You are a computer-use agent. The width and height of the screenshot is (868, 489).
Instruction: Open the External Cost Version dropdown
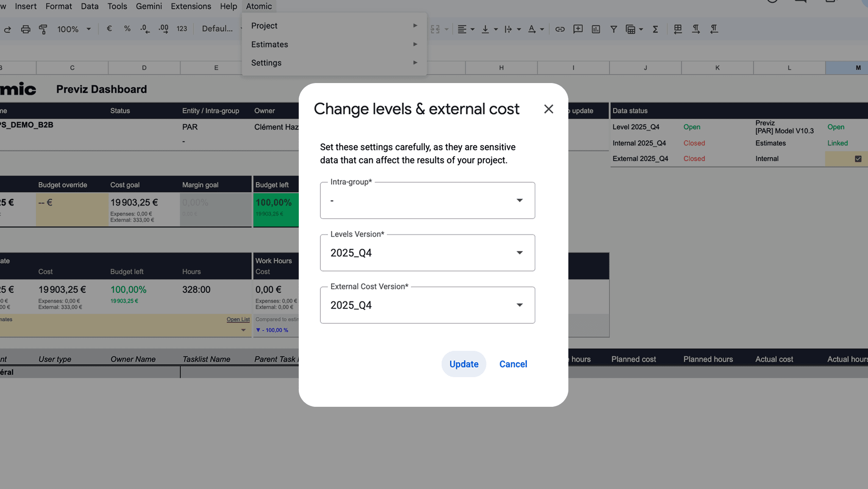(x=427, y=305)
